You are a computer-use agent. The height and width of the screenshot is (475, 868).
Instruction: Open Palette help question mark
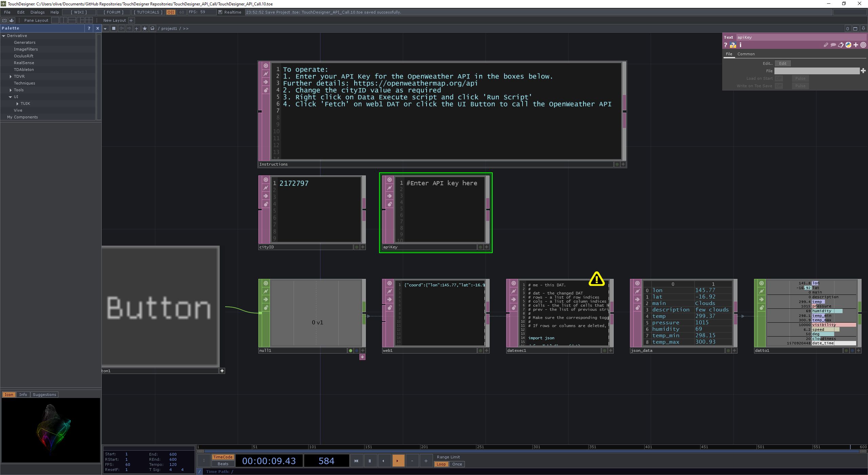89,28
